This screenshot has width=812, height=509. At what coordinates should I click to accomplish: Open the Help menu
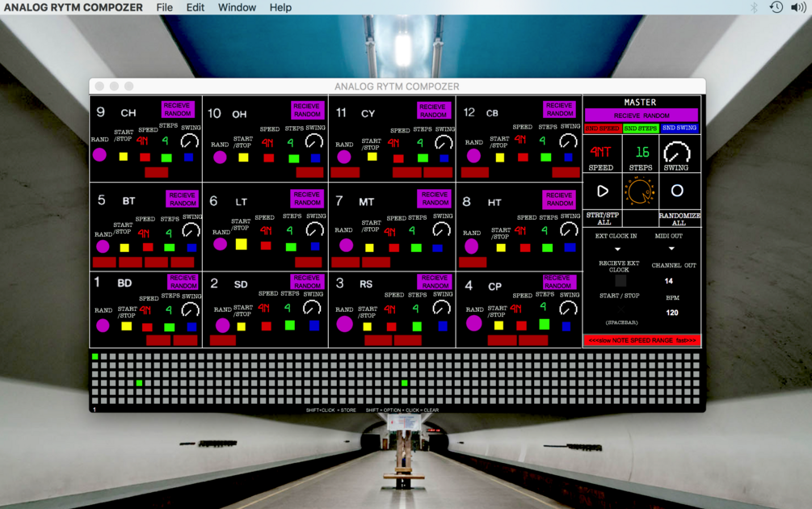coord(280,7)
